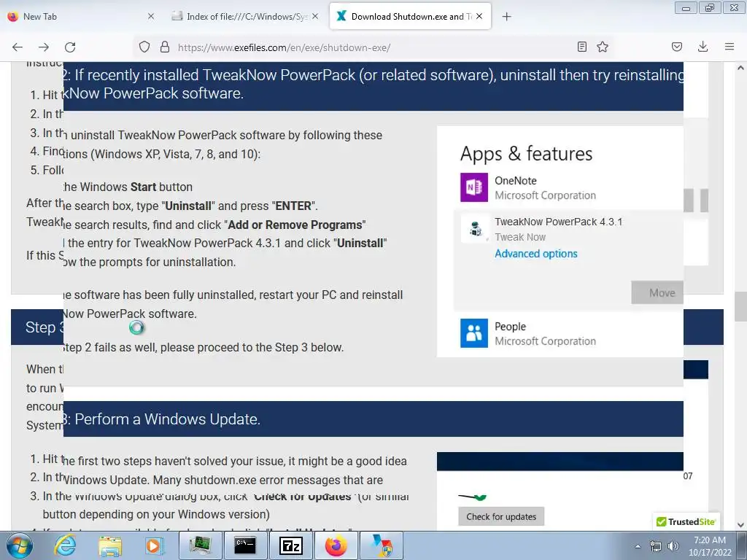The height and width of the screenshot is (560, 747).
Task: Open the colorful shield taskbar program
Action: [x=381, y=545]
